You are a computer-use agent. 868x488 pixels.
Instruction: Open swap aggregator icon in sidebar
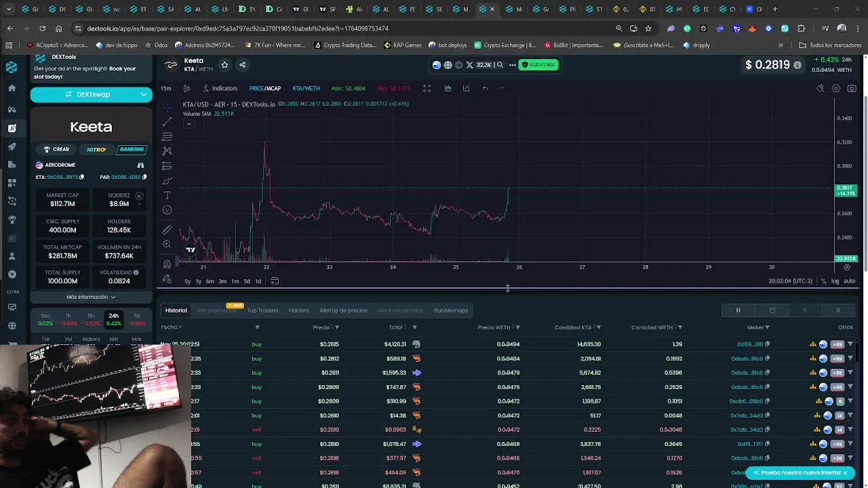(x=12, y=201)
